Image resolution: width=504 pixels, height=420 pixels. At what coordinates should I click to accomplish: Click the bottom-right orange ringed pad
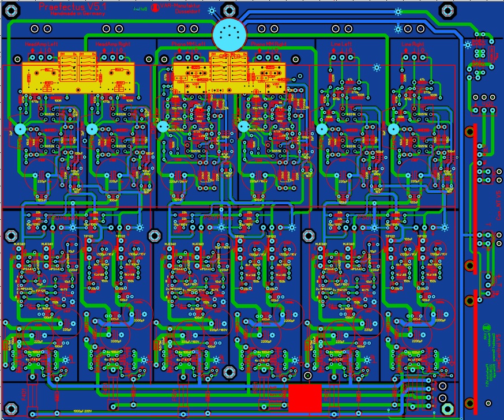(471, 402)
